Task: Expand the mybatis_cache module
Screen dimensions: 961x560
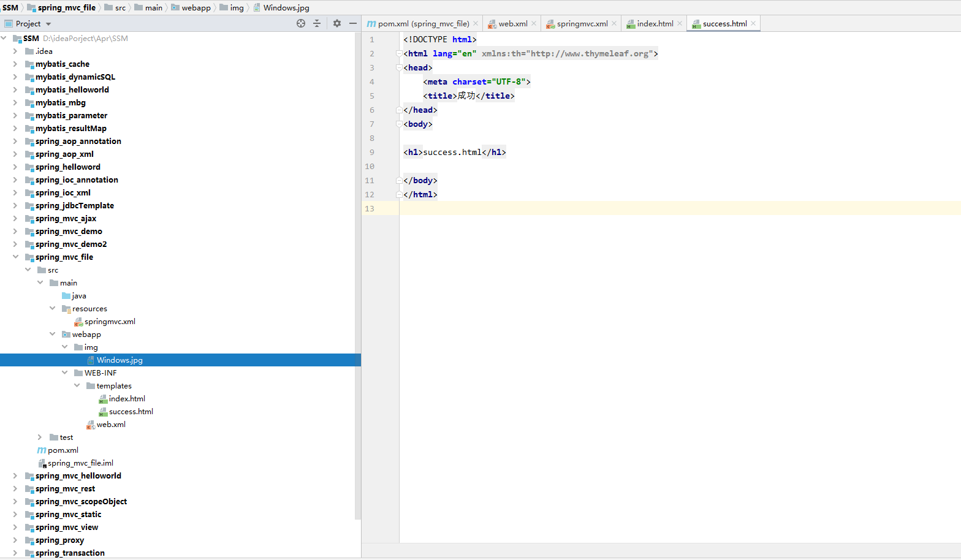Action: (15, 64)
